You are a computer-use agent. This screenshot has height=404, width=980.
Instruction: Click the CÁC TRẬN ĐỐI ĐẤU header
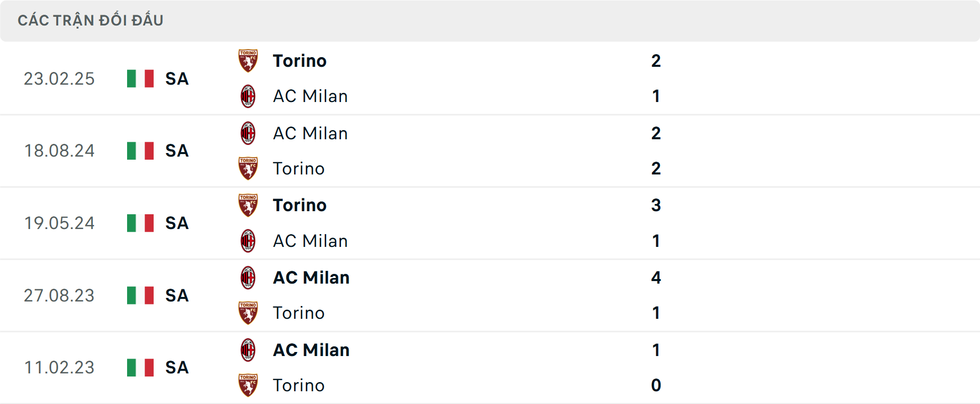pyautogui.click(x=91, y=20)
